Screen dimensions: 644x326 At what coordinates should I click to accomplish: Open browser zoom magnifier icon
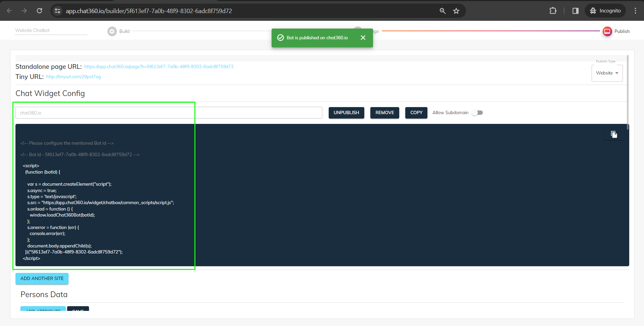(x=443, y=11)
